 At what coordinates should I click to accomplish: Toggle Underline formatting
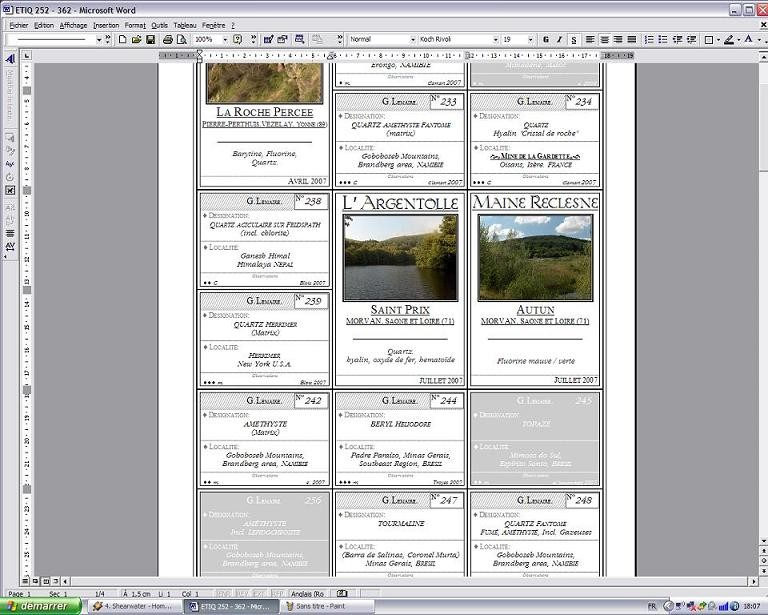pyautogui.click(x=573, y=39)
